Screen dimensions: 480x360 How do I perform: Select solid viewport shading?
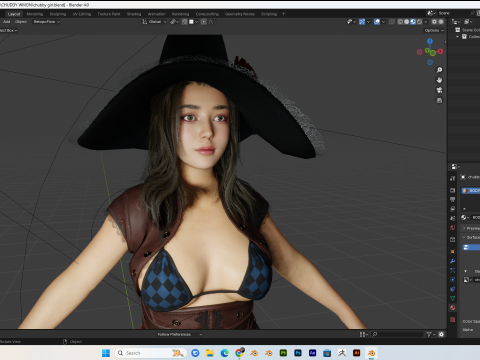click(x=407, y=22)
